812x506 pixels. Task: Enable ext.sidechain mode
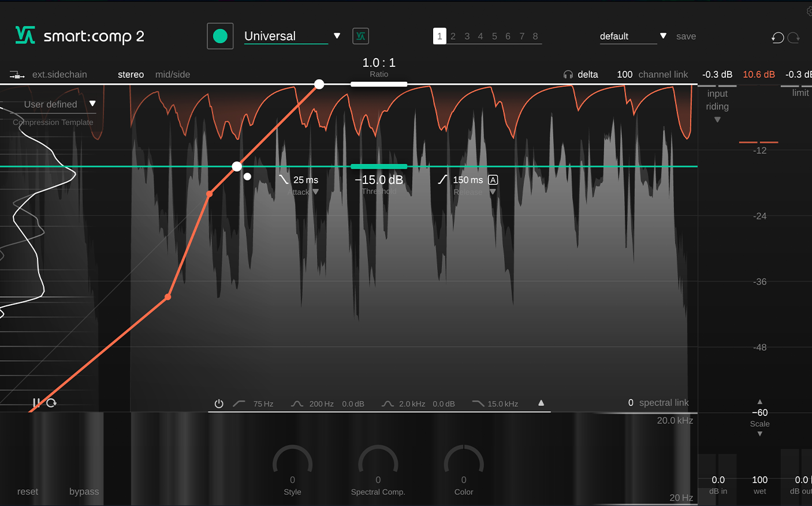(x=59, y=74)
